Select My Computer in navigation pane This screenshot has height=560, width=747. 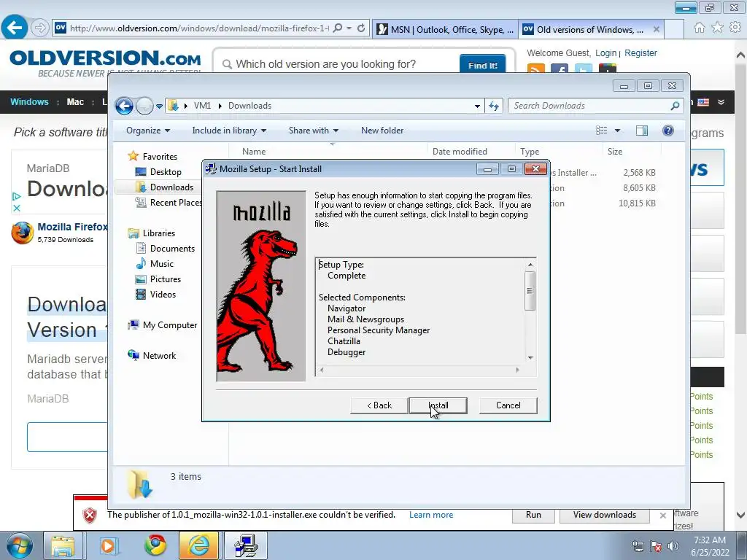click(x=169, y=324)
